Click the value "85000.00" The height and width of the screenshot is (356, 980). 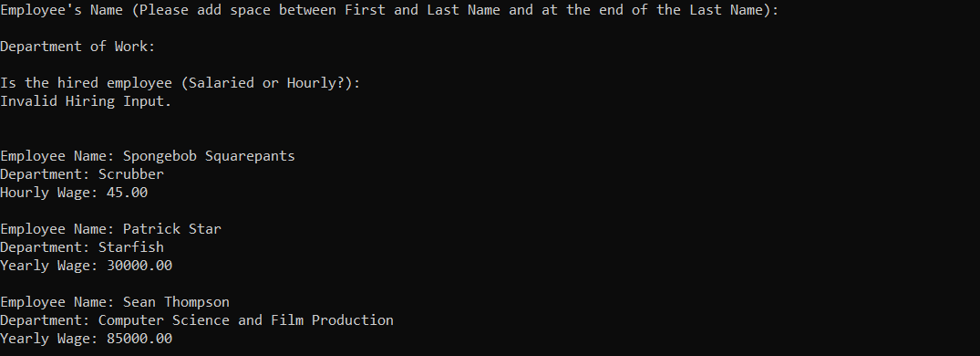(x=139, y=339)
